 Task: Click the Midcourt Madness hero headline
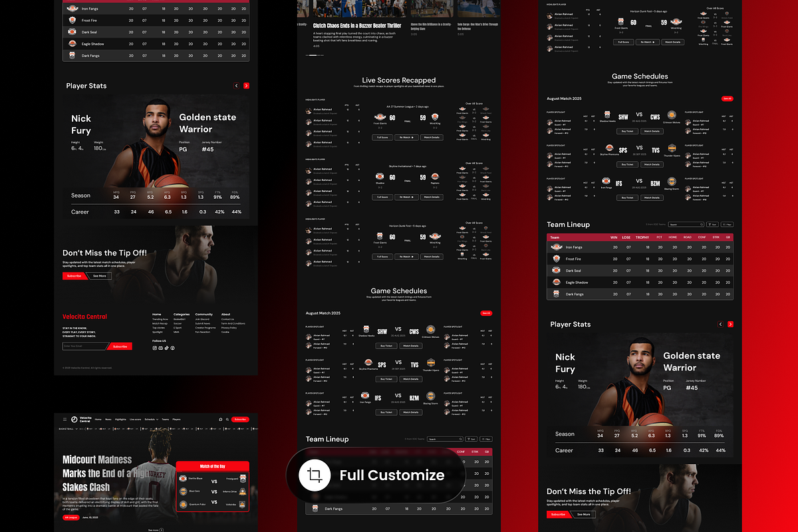pyautogui.click(x=106, y=473)
